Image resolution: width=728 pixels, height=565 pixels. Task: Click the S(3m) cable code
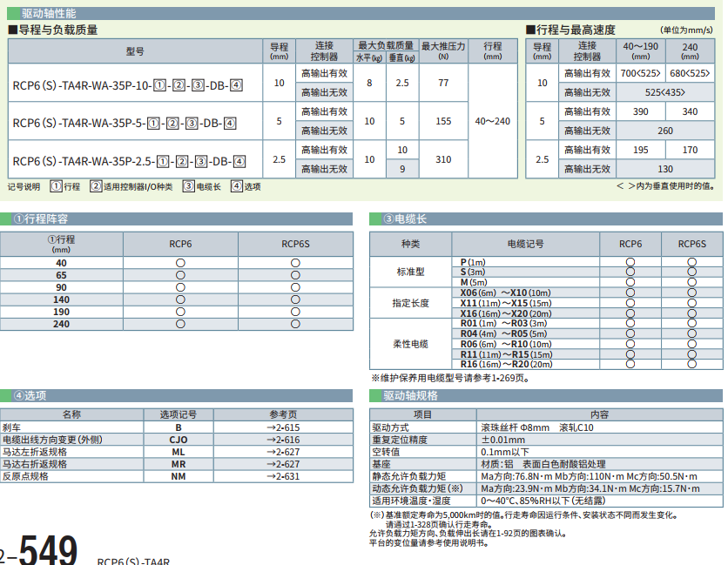pos(473,272)
